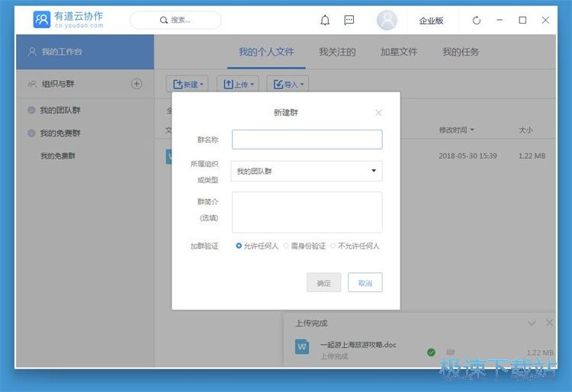Open the 上传 dropdown button
Image resolution: width=572 pixels, height=392 pixels.
click(x=238, y=85)
